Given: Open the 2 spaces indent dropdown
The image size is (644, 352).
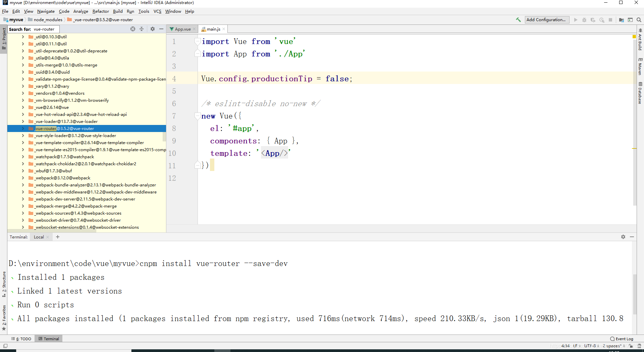Looking at the screenshot, I should (613, 346).
